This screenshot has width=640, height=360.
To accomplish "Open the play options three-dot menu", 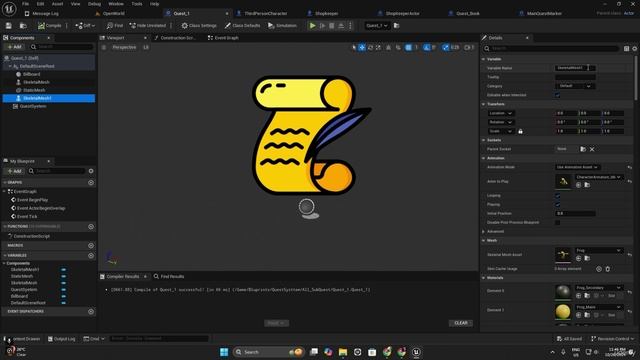I will point(350,26).
